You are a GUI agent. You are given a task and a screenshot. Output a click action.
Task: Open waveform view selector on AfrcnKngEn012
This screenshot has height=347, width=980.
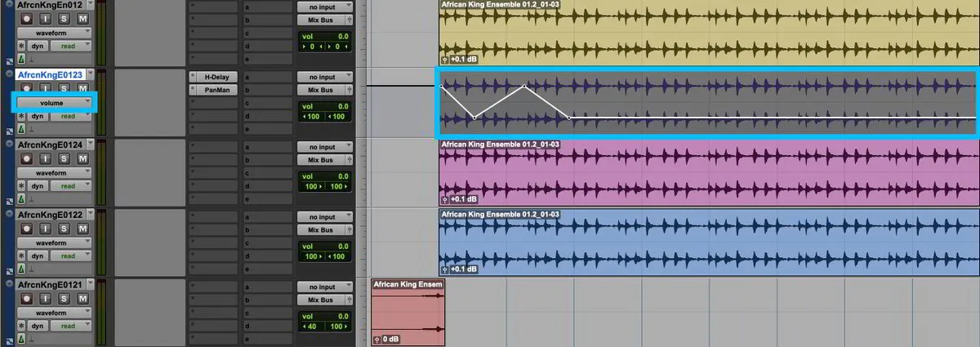click(x=56, y=33)
